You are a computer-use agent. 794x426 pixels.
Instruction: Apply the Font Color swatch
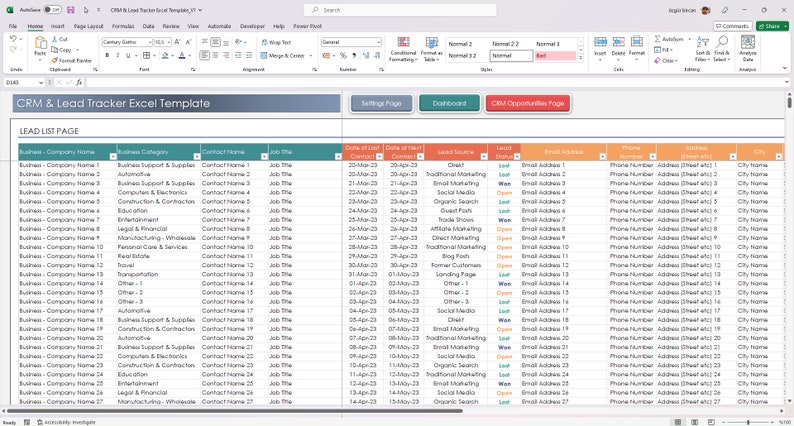coord(182,55)
